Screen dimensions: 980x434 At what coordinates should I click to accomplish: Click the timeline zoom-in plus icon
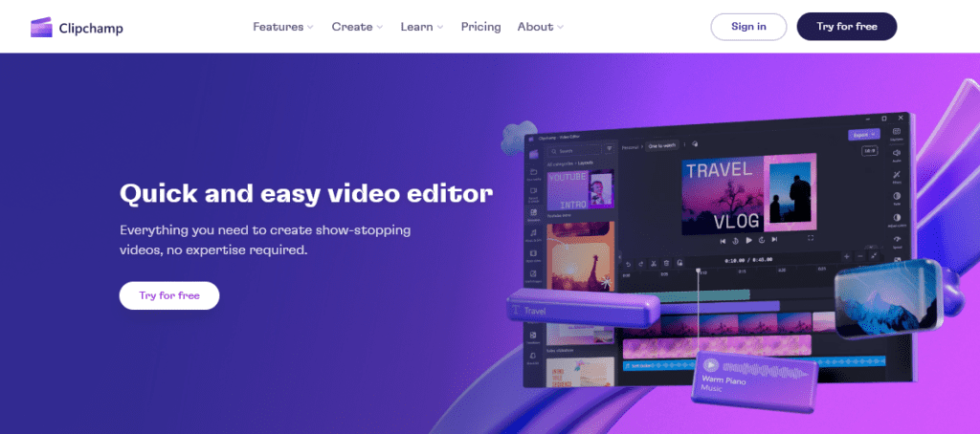click(847, 256)
